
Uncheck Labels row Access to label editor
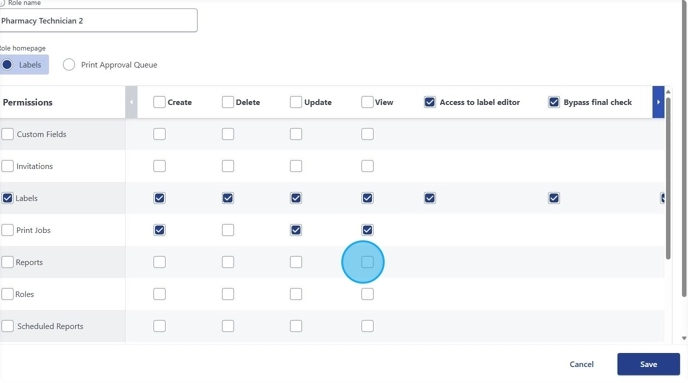tap(430, 198)
